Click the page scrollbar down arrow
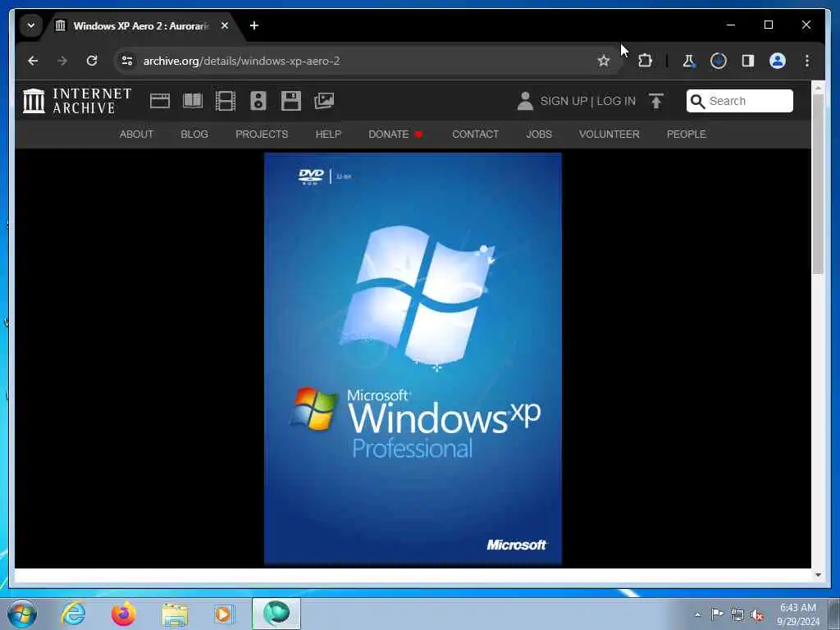Viewport: 840px width, 630px height. 818,574
